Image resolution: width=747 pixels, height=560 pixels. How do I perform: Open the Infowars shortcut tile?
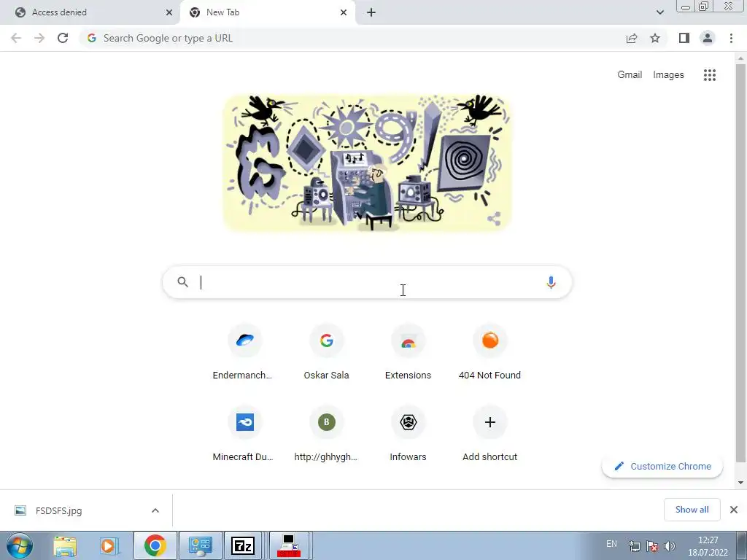point(408,434)
